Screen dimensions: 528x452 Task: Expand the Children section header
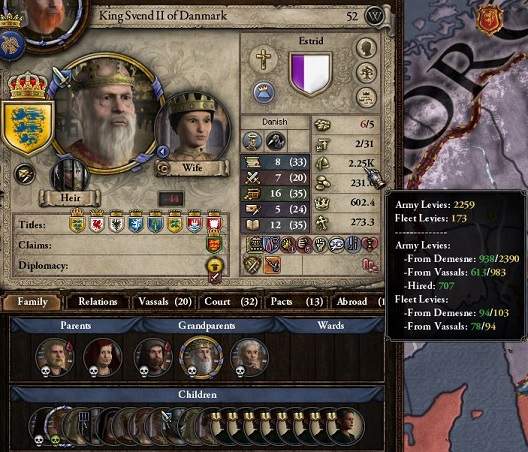coord(197,394)
